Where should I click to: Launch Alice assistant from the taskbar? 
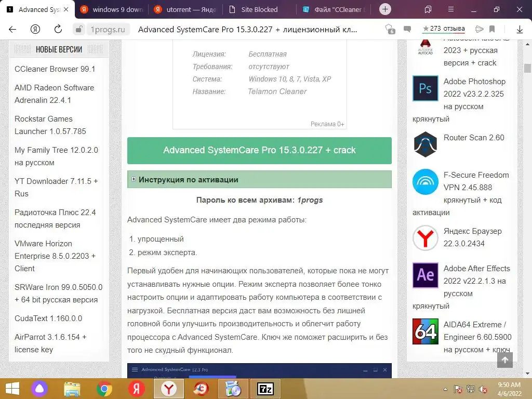tap(39, 389)
